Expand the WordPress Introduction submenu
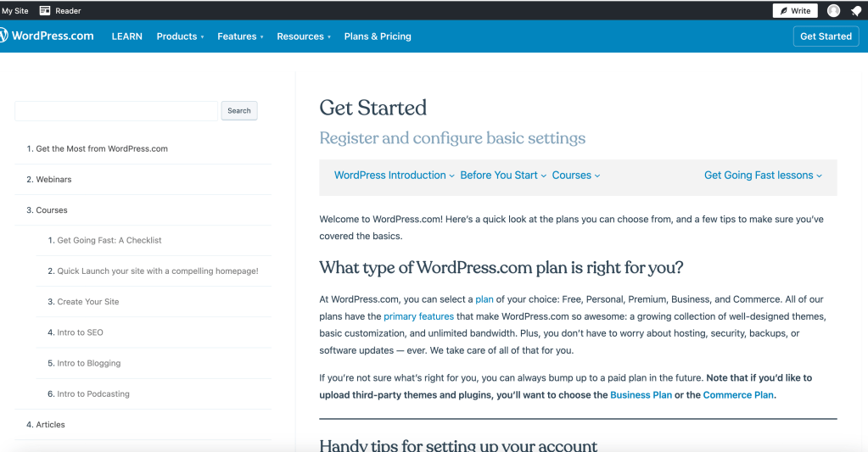 tap(394, 176)
